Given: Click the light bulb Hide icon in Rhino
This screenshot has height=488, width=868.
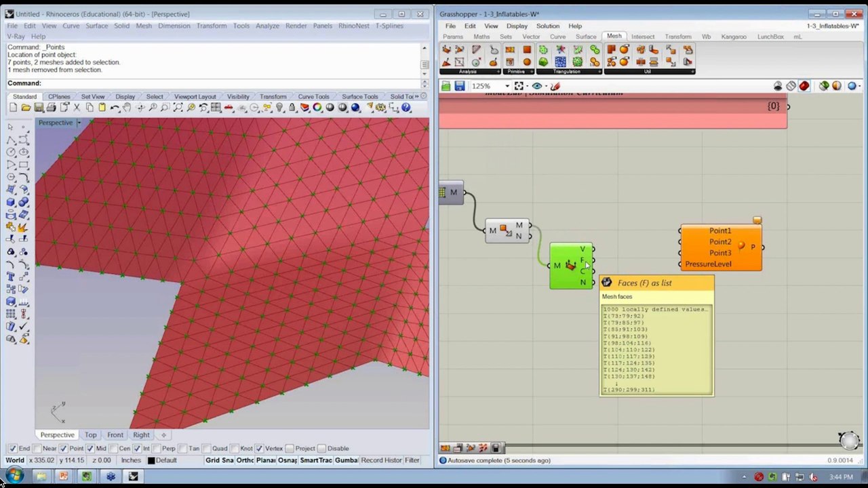Looking at the screenshot, I should [279, 108].
